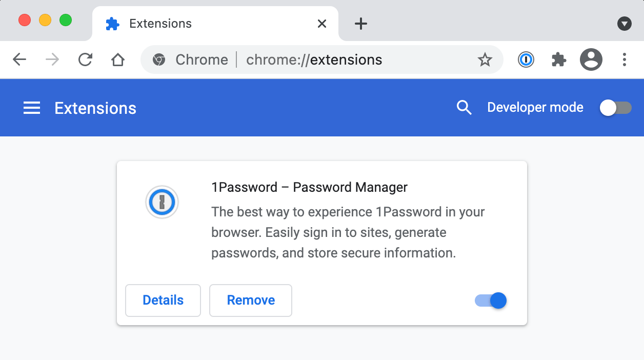Image resolution: width=644 pixels, height=360 pixels.
Task: Click the Remove button for 1Password
Action: 251,301
